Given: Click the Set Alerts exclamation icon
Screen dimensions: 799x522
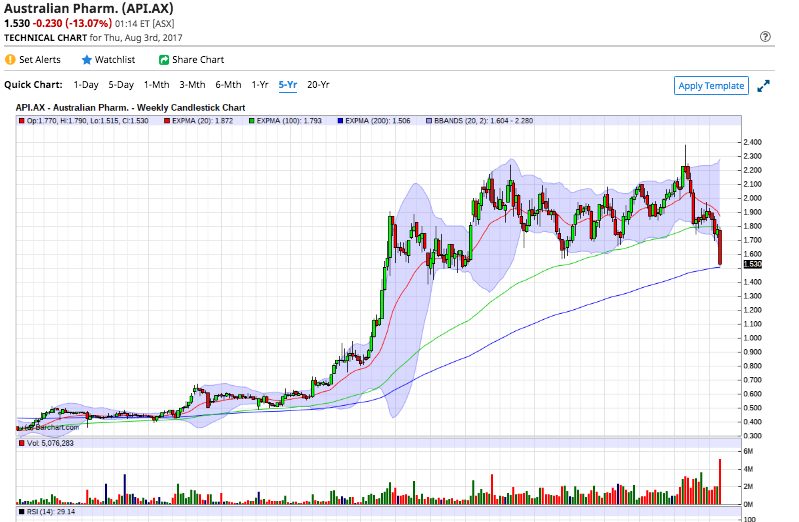Looking at the screenshot, I should click(x=10, y=60).
